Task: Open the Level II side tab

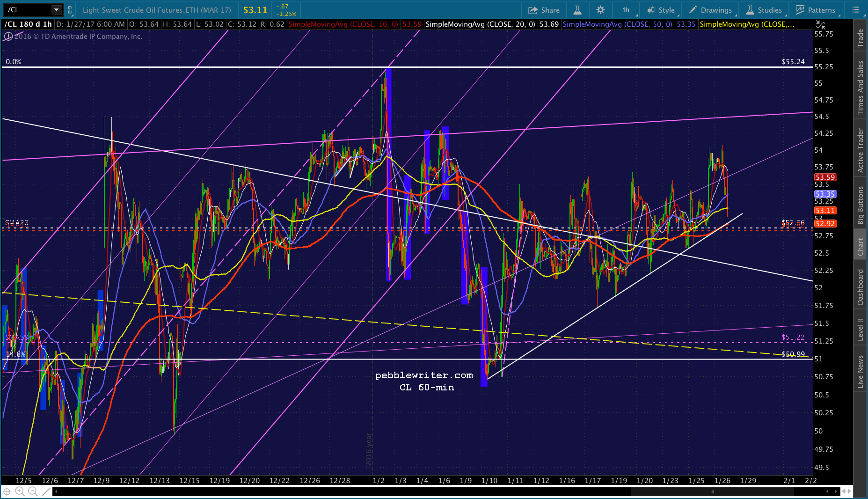Action: (x=860, y=329)
